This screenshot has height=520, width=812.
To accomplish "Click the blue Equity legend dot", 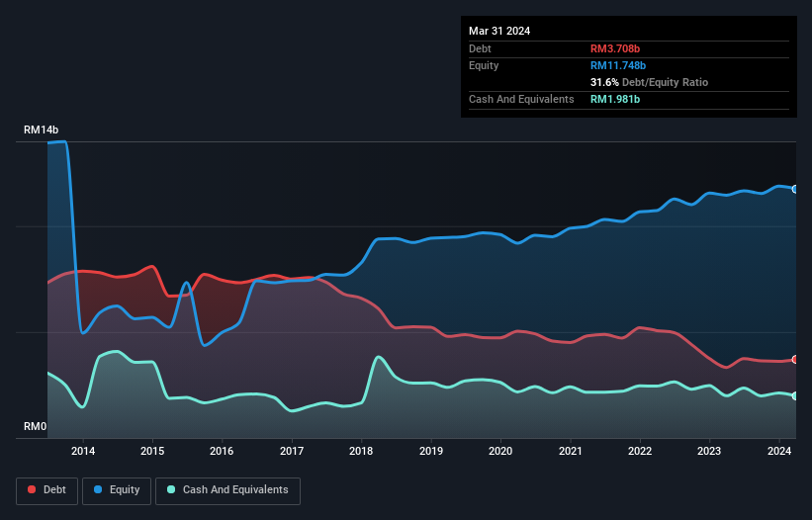I will pos(98,489).
